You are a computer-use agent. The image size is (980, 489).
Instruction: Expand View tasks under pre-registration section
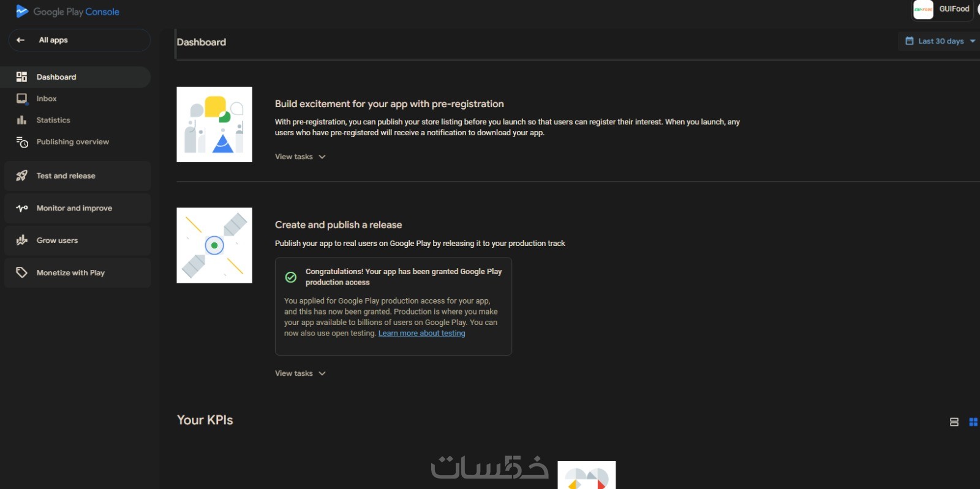(x=300, y=157)
